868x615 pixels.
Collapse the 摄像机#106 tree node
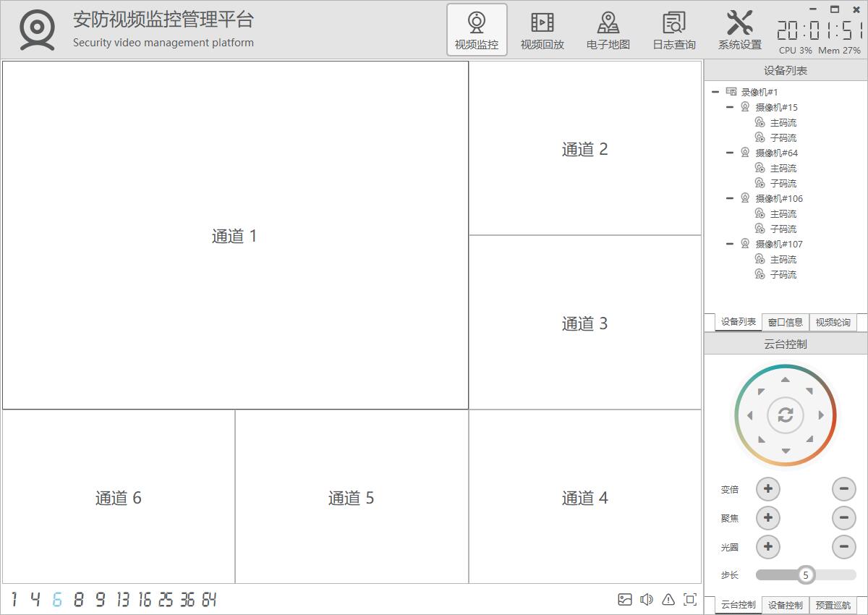pos(730,198)
